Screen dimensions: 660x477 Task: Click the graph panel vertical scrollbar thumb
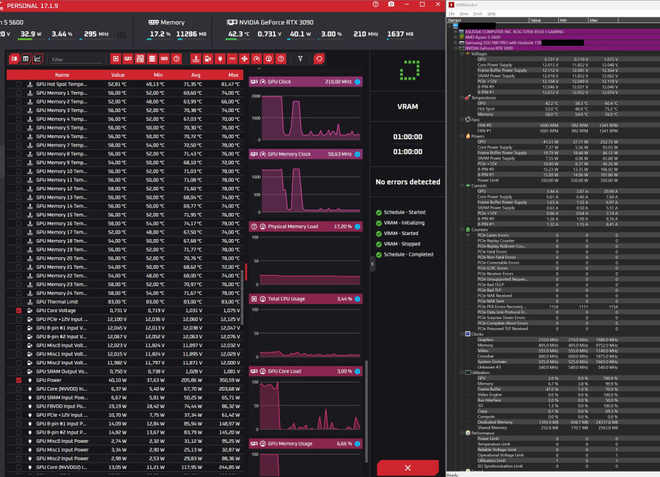366,411
